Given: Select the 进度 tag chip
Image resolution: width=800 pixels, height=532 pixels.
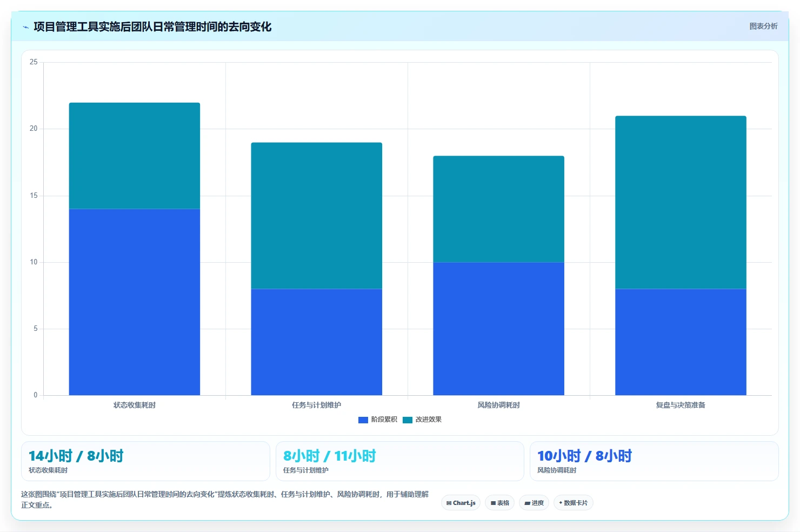Looking at the screenshot, I should point(534,503).
